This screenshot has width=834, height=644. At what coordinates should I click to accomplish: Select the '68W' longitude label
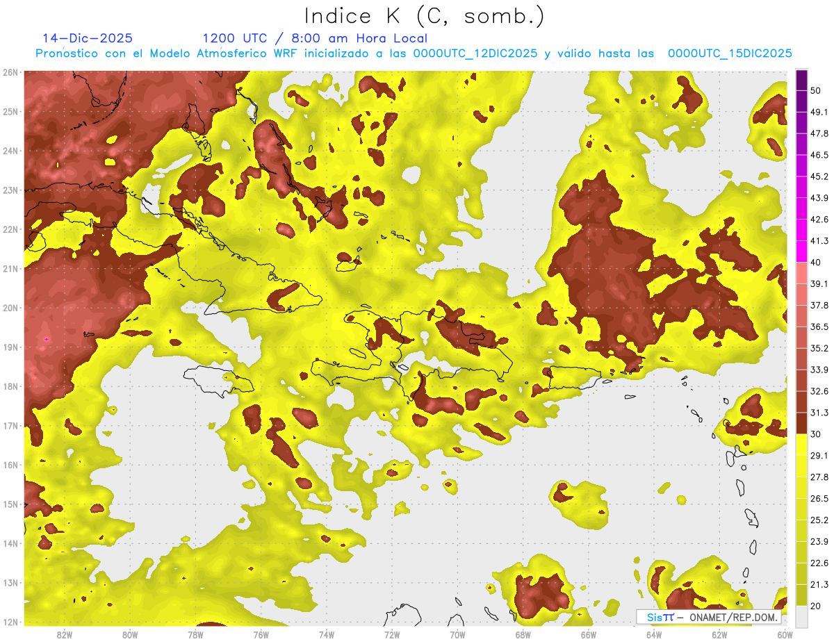(x=523, y=635)
